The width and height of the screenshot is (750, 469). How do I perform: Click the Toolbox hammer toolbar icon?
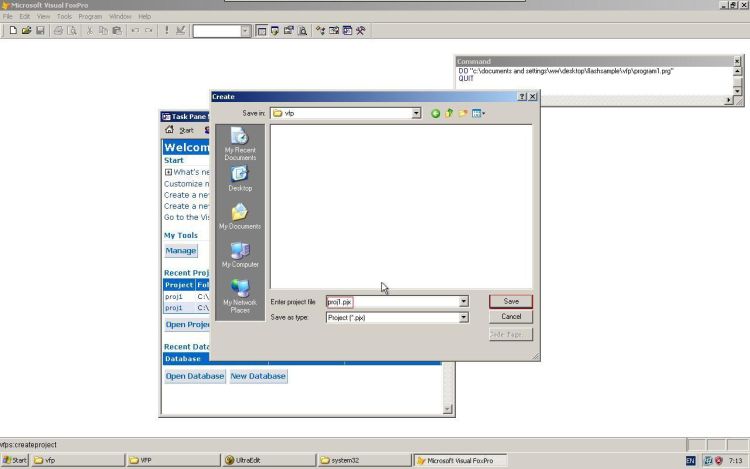click(x=361, y=31)
